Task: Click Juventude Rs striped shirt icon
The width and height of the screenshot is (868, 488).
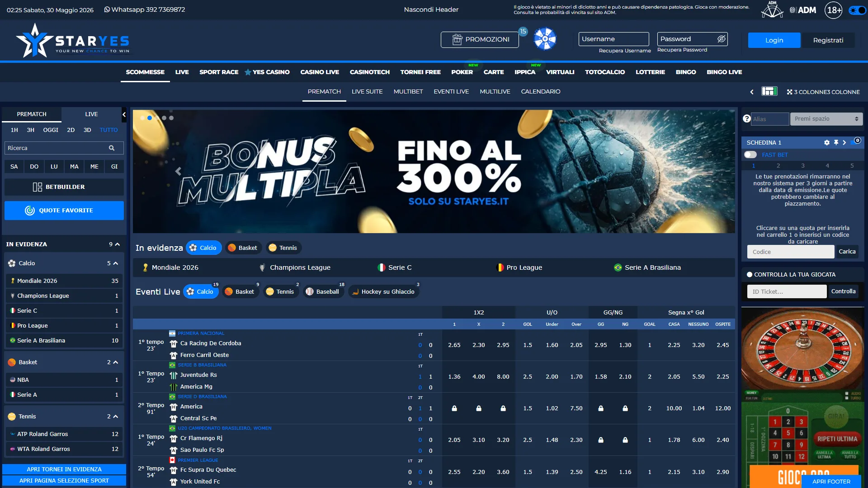Action: [x=173, y=375]
